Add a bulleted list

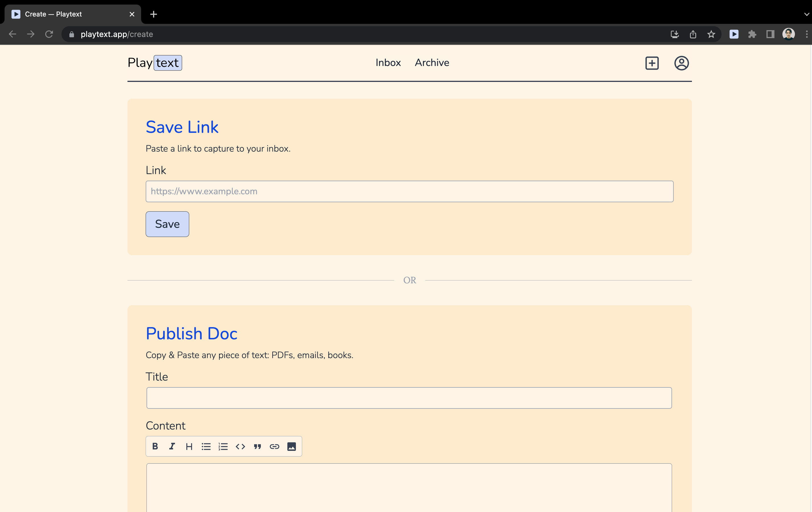(206, 446)
